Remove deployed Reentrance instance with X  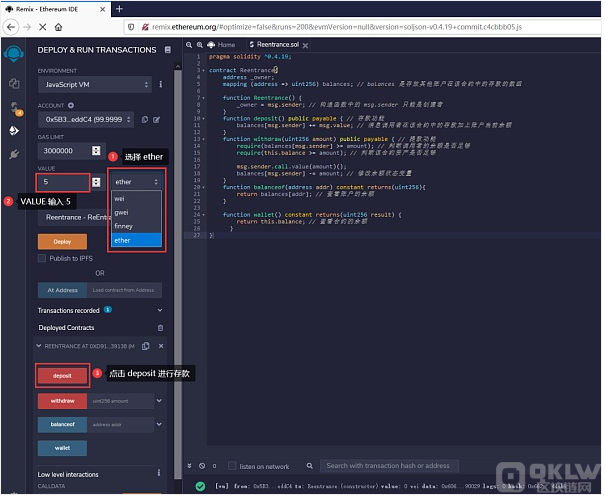161,346
